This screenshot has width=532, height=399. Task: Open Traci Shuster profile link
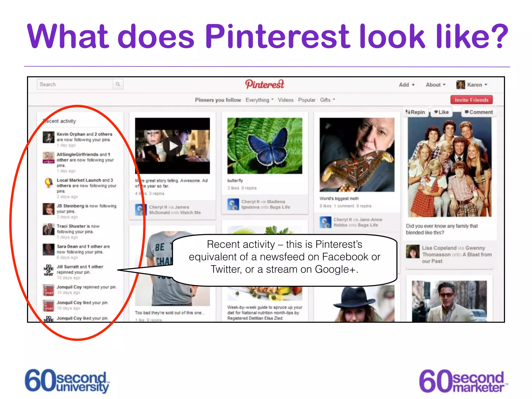tap(71, 226)
